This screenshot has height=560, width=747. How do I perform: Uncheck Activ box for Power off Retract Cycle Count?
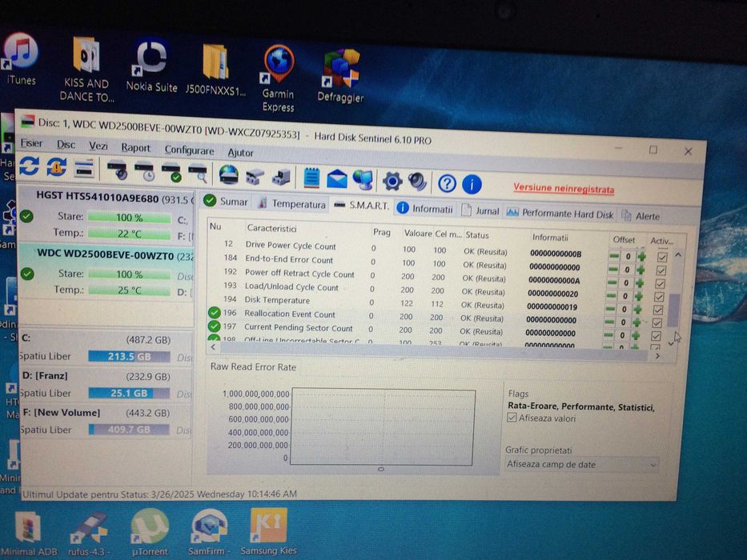660,284
